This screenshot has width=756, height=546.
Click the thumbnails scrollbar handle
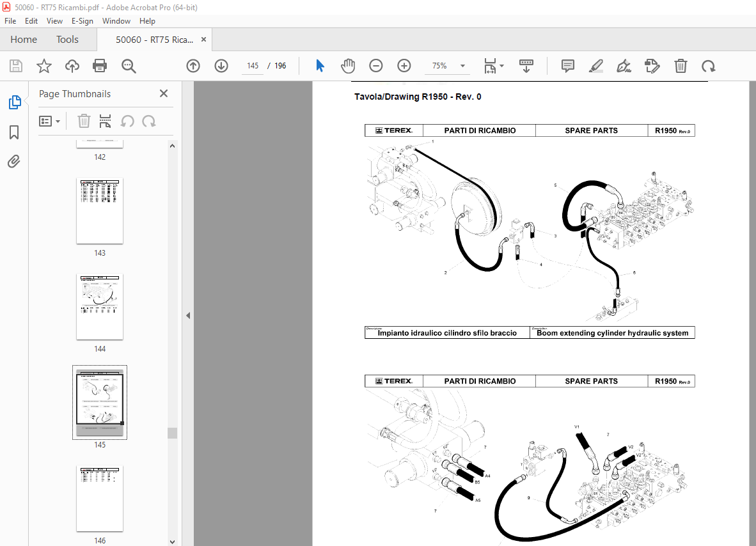[172, 433]
